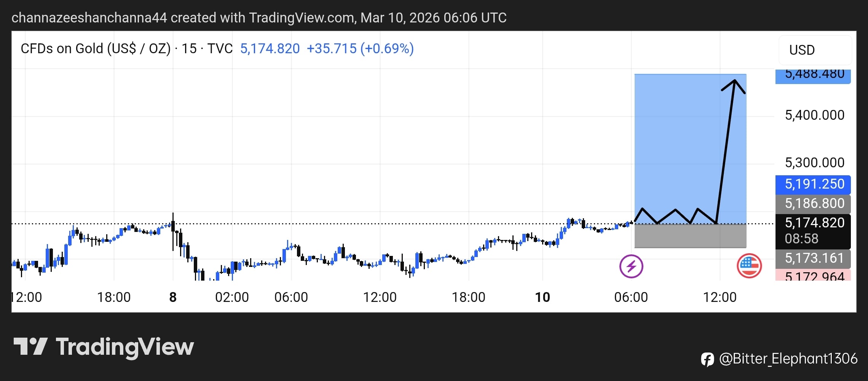
Task: Click the 5,186.800 gray price label
Action: [x=813, y=204]
